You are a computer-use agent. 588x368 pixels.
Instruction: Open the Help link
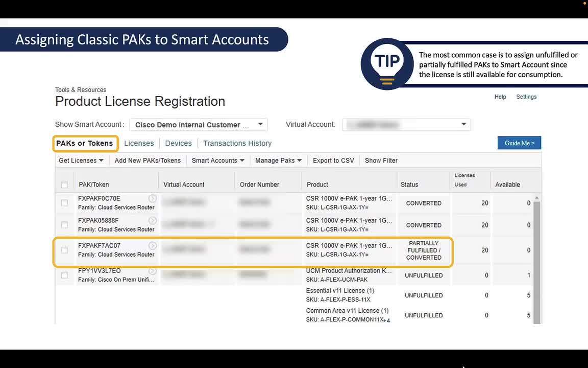(x=500, y=97)
